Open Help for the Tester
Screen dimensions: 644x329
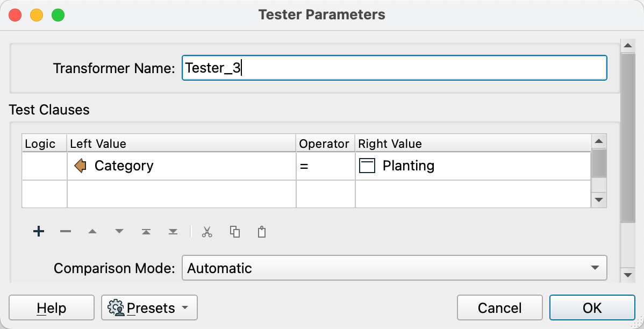pos(52,307)
